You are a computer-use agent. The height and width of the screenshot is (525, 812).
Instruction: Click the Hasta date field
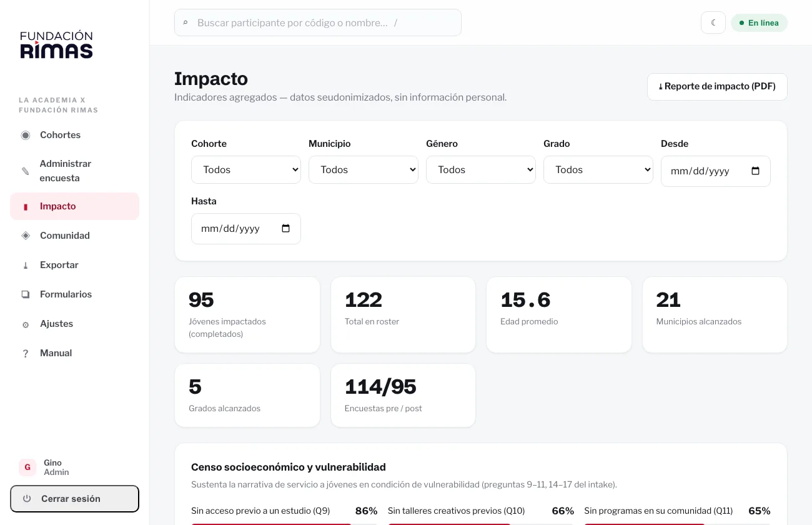tap(246, 229)
